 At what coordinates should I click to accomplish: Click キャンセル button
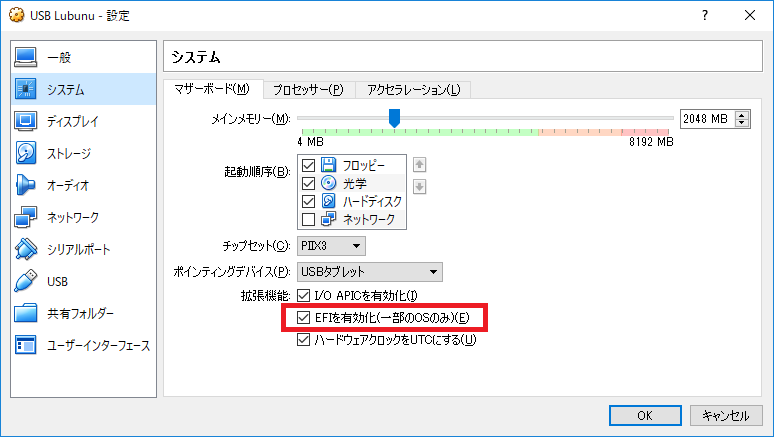click(726, 415)
